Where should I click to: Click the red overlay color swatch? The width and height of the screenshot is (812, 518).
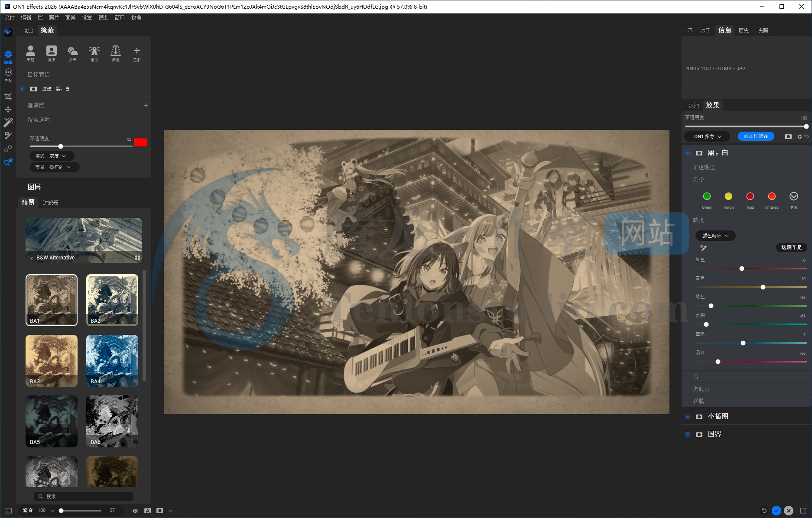pyautogui.click(x=140, y=142)
